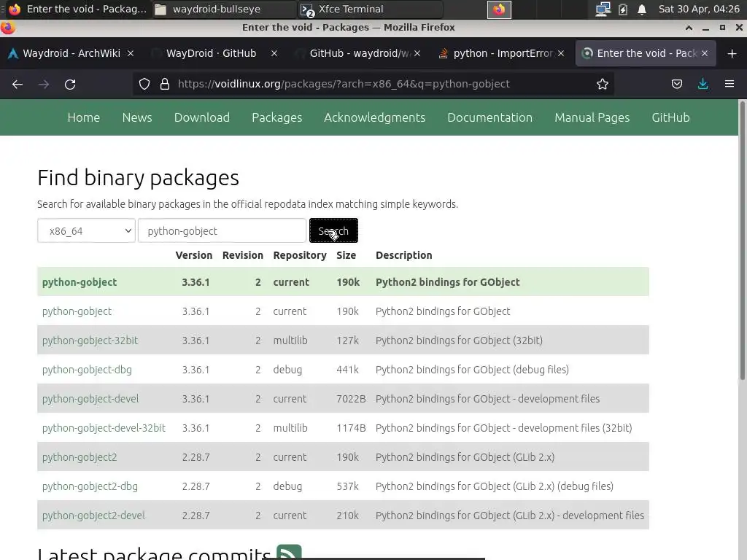This screenshot has height=560, width=747.
Task: Click the Search button
Action: tap(333, 231)
